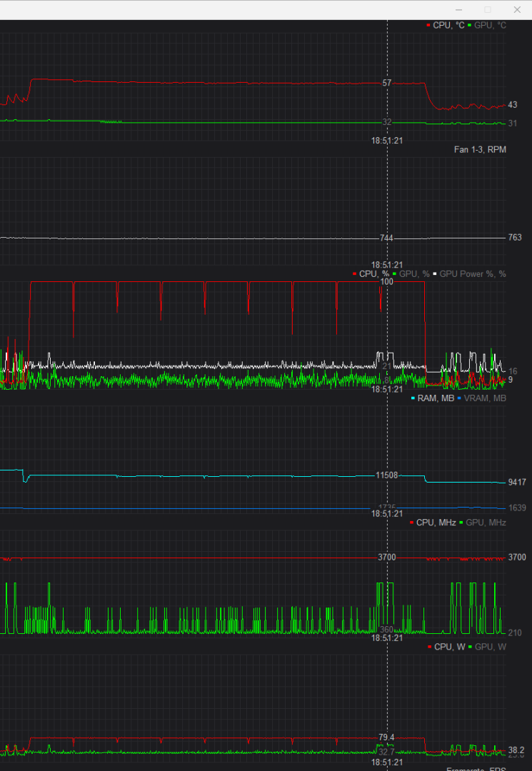This screenshot has height=771, width=532.
Task: Click the current GPU clock value 210
Action: 515,633
